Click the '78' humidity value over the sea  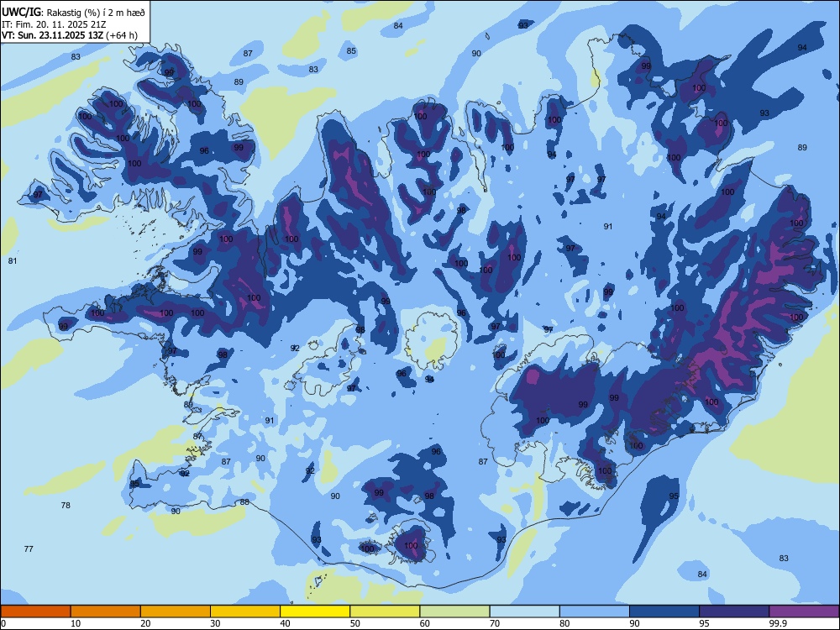click(x=66, y=505)
